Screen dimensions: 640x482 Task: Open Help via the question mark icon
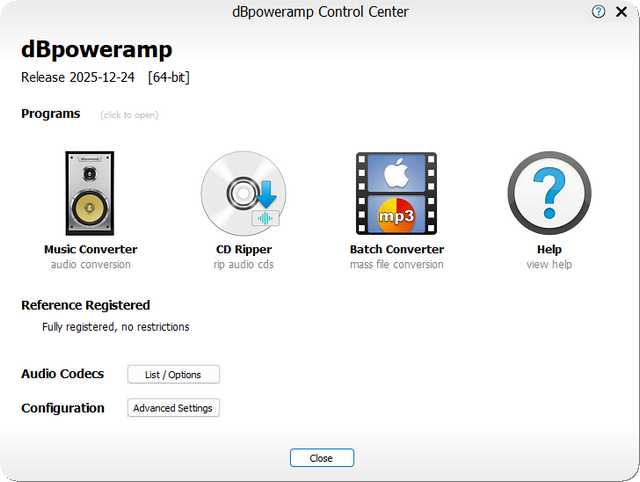549,193
